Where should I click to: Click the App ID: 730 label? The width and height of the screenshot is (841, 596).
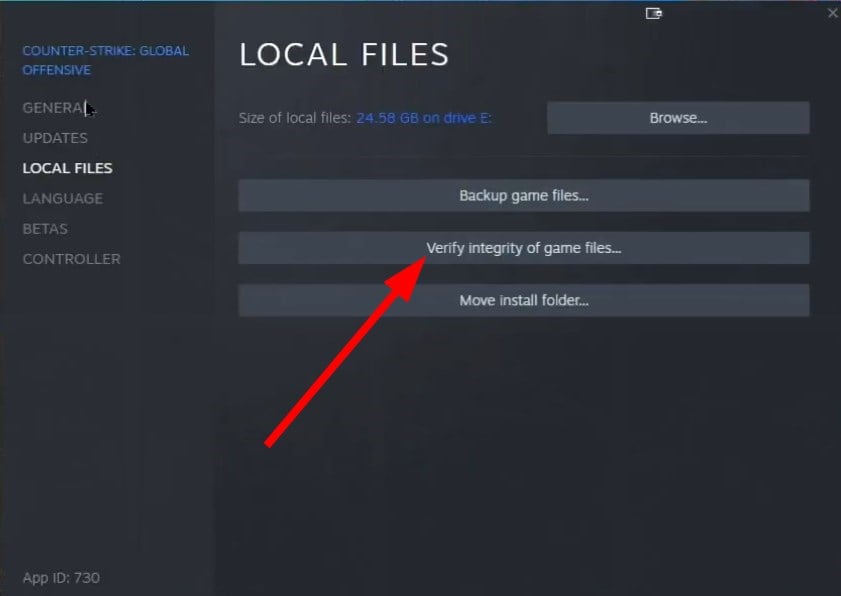point(61,578)
